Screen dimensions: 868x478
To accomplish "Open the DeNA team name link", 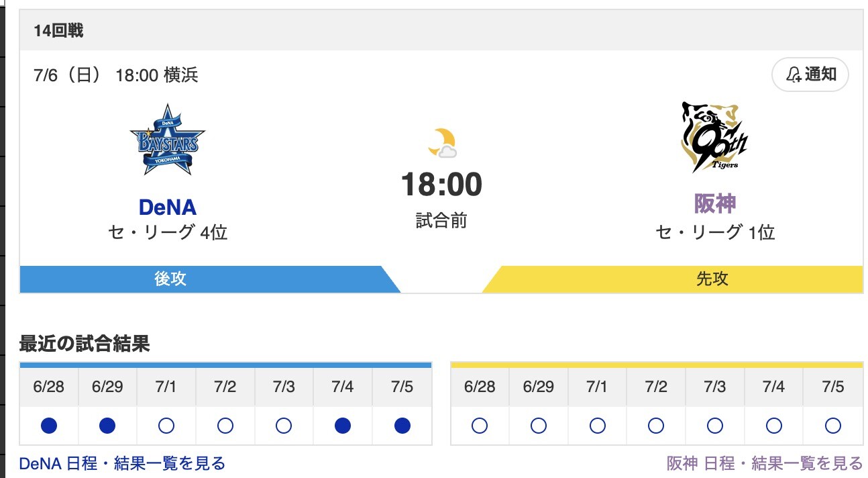I will pos(168,207).
